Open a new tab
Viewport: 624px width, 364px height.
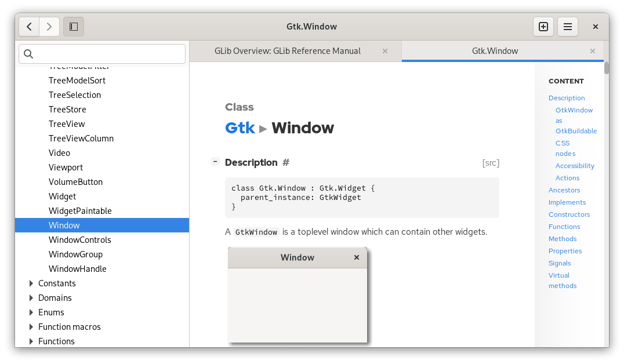click(x=543, y=27)
